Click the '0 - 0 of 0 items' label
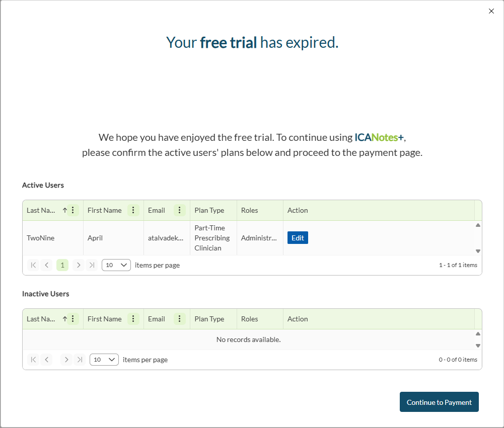The width and height of the screenshot is (504, 428). click(x=458, y=359)
